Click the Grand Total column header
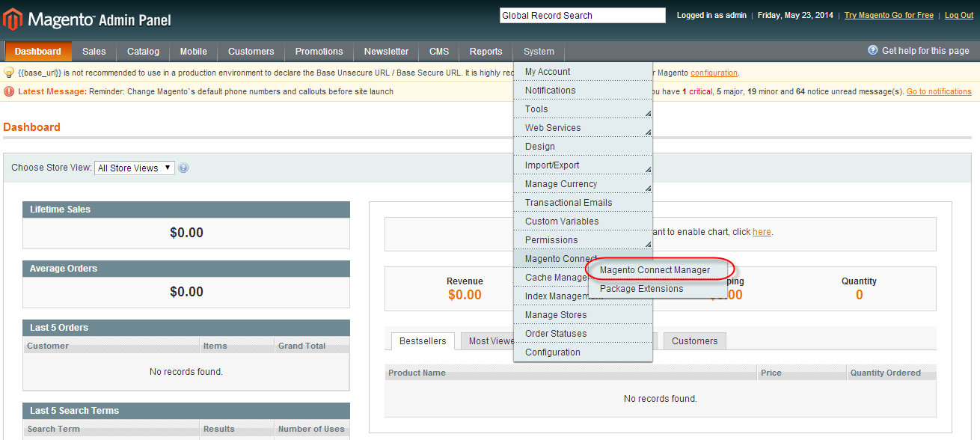980x440 pixels. 312,346
